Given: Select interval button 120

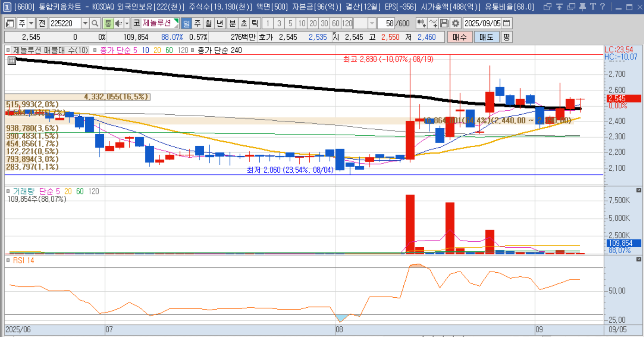Looking at the screenshot, I should (347, 23).
